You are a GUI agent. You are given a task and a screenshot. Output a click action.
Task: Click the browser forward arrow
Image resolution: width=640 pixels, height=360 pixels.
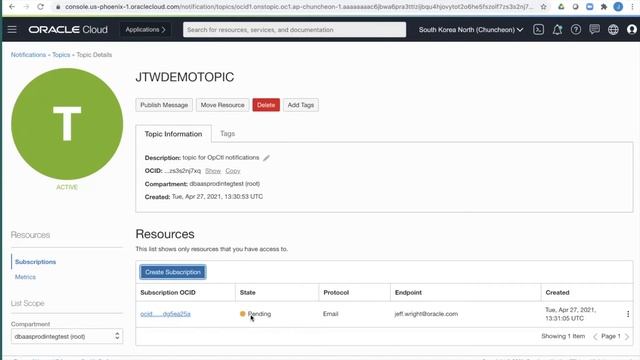(26, 7)
